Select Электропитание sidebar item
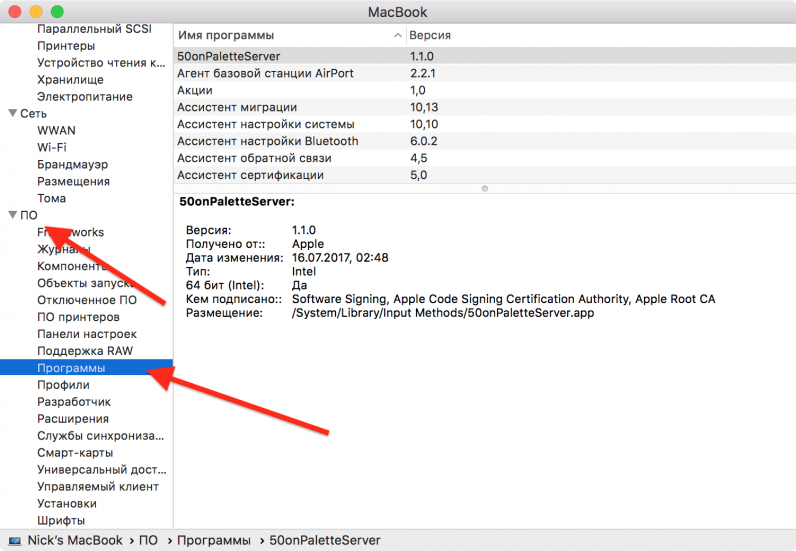 pyautogui.click(x=85, y=96)
